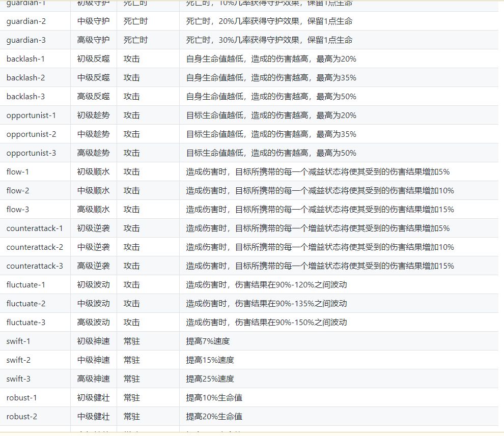Select the 初级波动 name cell
Image resolution: width=504 pixels, height=436 pixels.
[94, 285]
